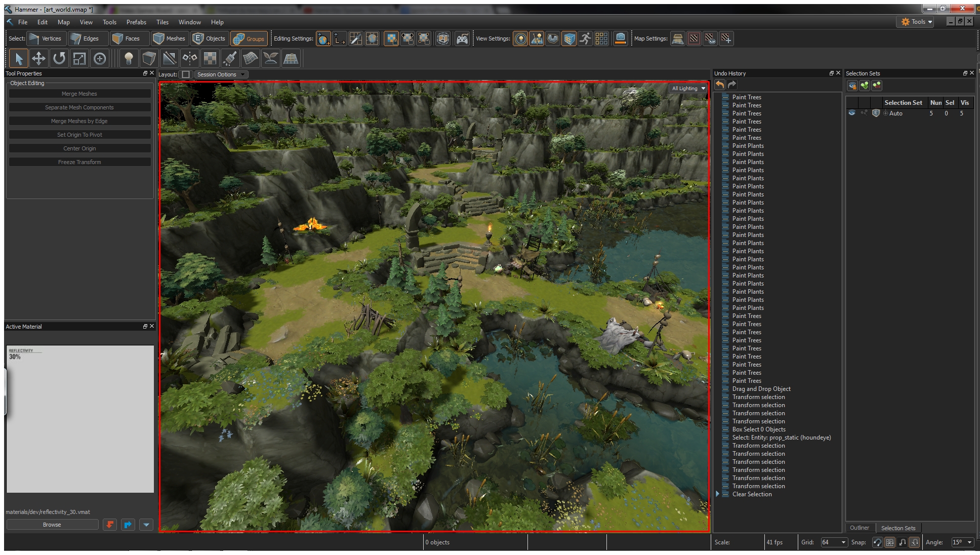Click the eyedropper icon in Editing Settings
The height and width of the screenshot is (555, 980).
(356, 38)
